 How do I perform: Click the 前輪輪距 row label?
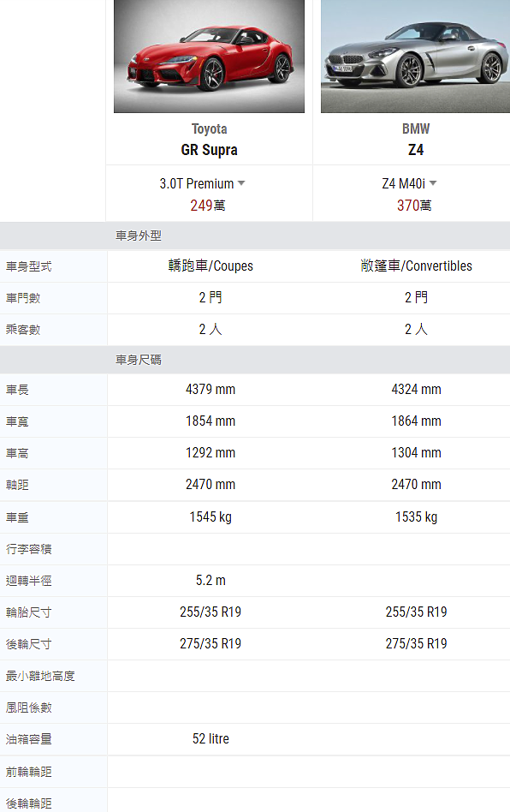pos(28,772)
